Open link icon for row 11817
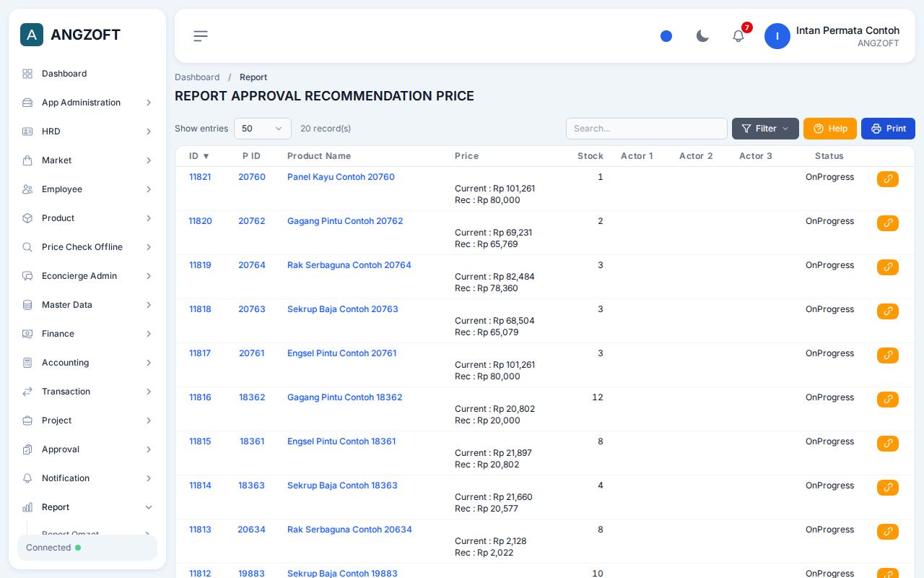The width and height of the screenshot is (924, 578). tap(888, 355)
